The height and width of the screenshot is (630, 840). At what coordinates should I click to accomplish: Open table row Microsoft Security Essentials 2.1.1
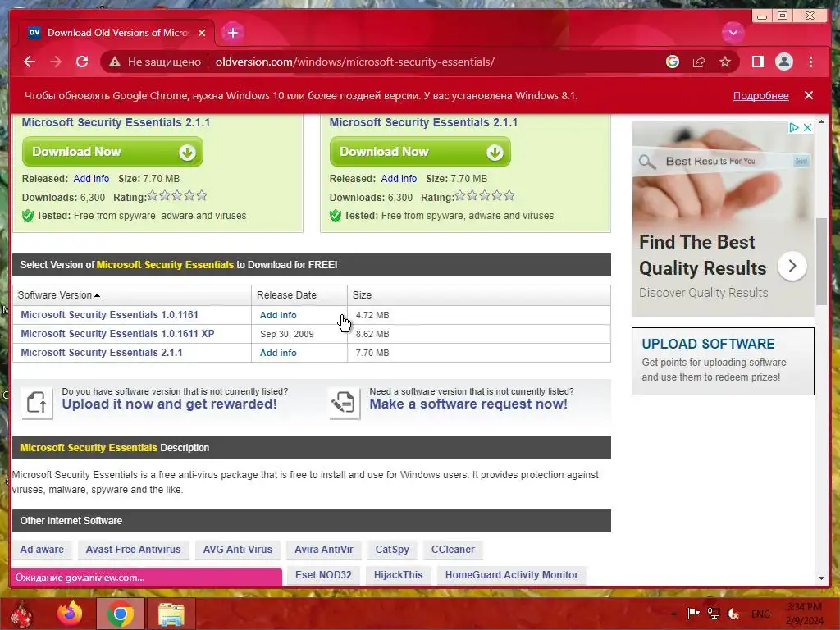pos(101,353)
